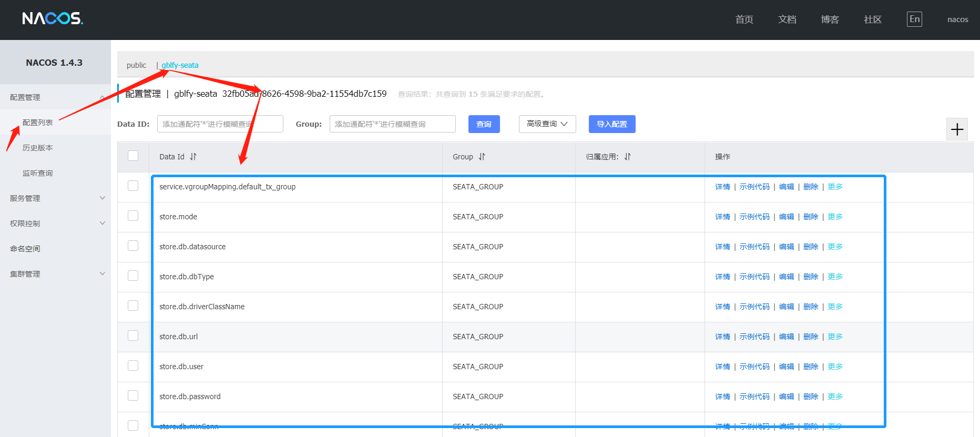Sort by 归属应用 column
980x437 pixels.
pos(627,157)
